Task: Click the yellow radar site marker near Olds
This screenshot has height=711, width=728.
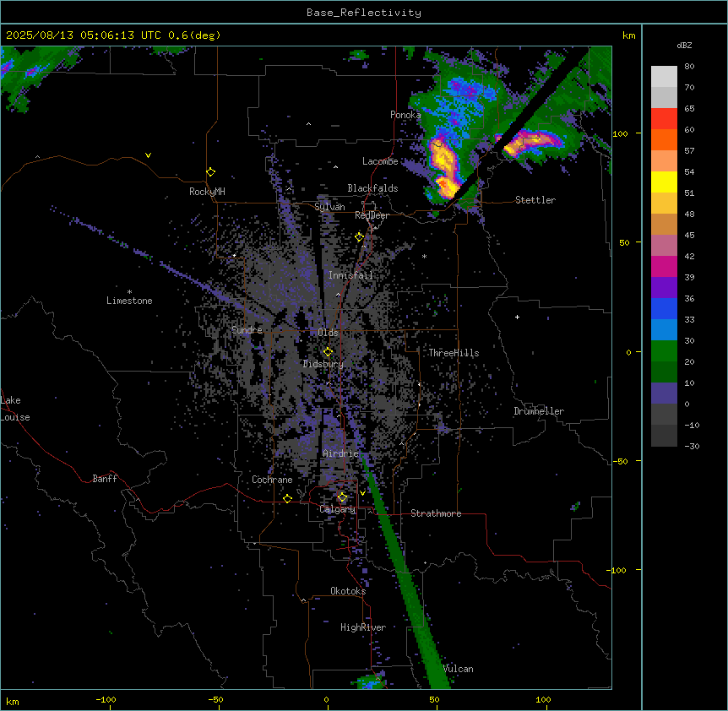Action: point(328,351)
